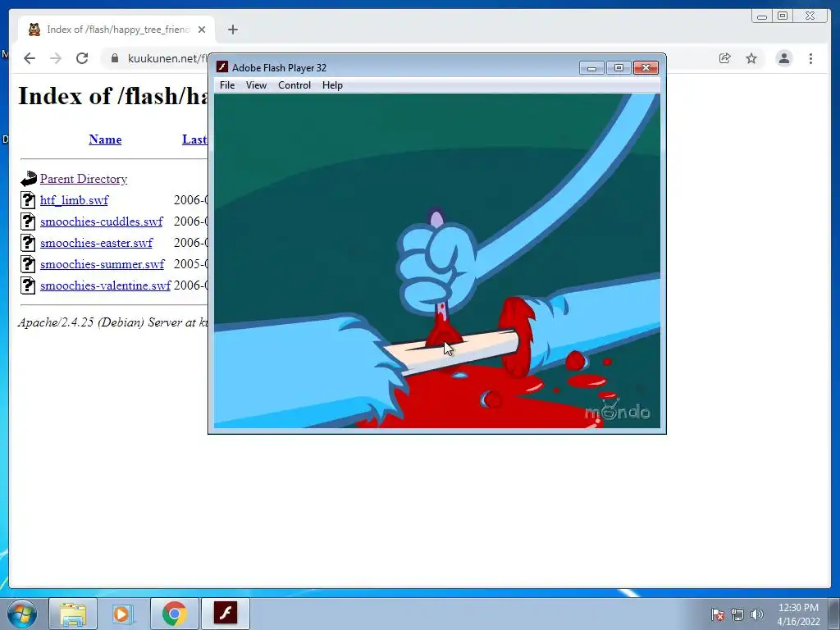Open the Chrome profile avatar
The height and width of the screenshot is (630, 840).
[x=783, y=58]
